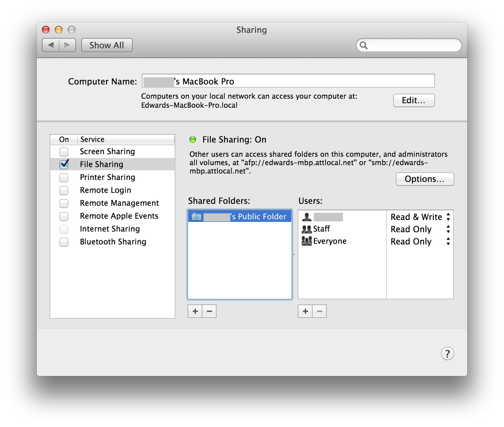Click the disabled minus under Users list
The height and width of the screenshot is (427, 504).
(x=319, y=311)
